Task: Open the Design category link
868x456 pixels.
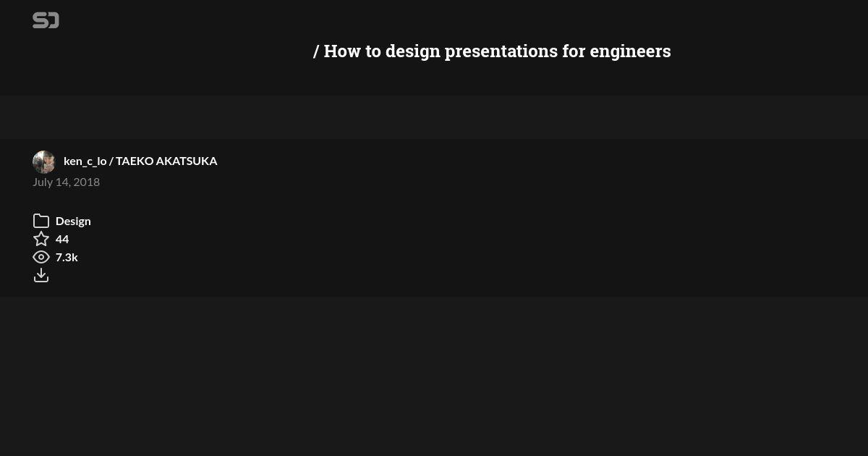Action: click(73, 221)
